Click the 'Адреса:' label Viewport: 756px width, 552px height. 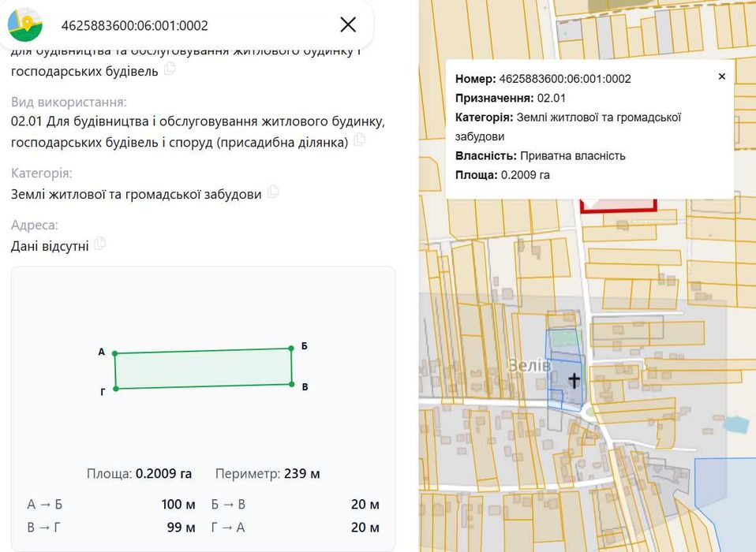click(x=34, y=225)
